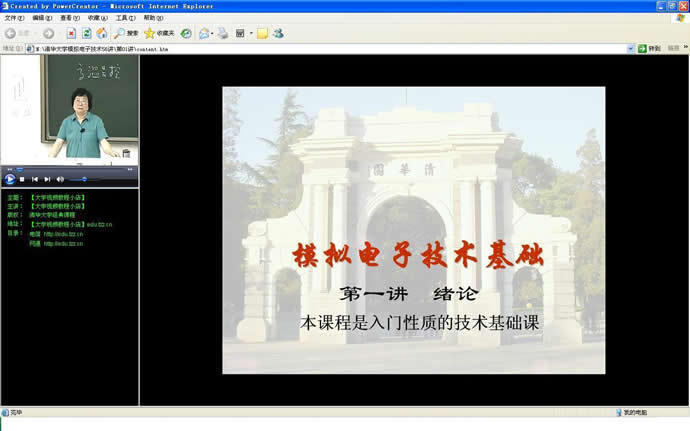Restore down the Internet Explorer window
Image resolution: width=690 pixels, height=431 pixels.
point(672,6)
